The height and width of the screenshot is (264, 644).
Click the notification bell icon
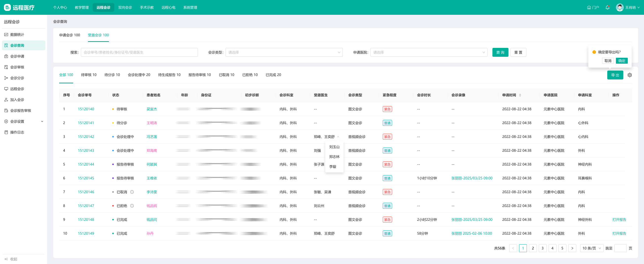607,7
